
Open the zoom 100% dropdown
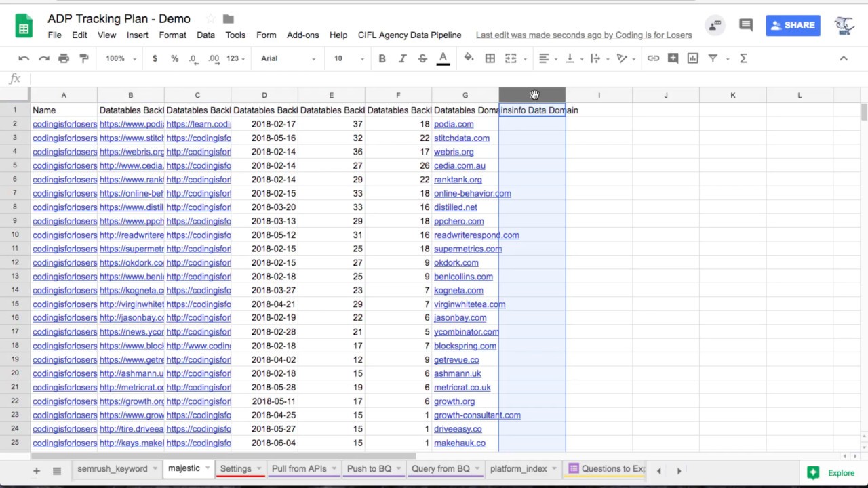point(121,58)
